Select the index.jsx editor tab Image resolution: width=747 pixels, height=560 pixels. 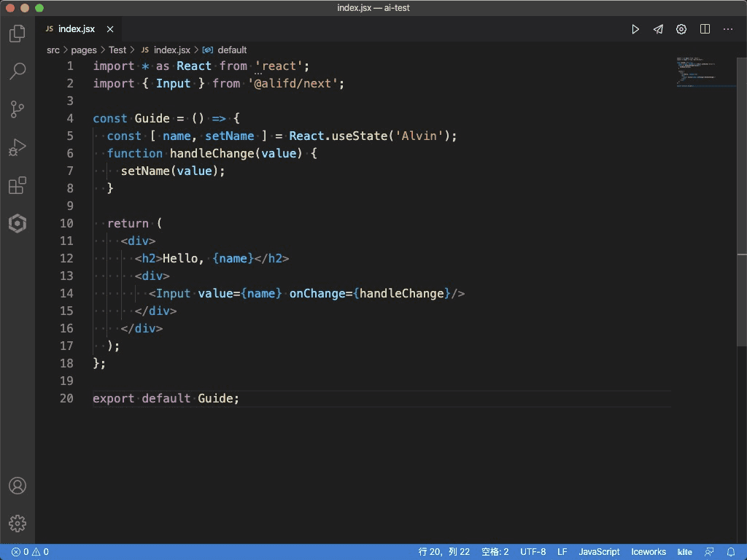76,29
